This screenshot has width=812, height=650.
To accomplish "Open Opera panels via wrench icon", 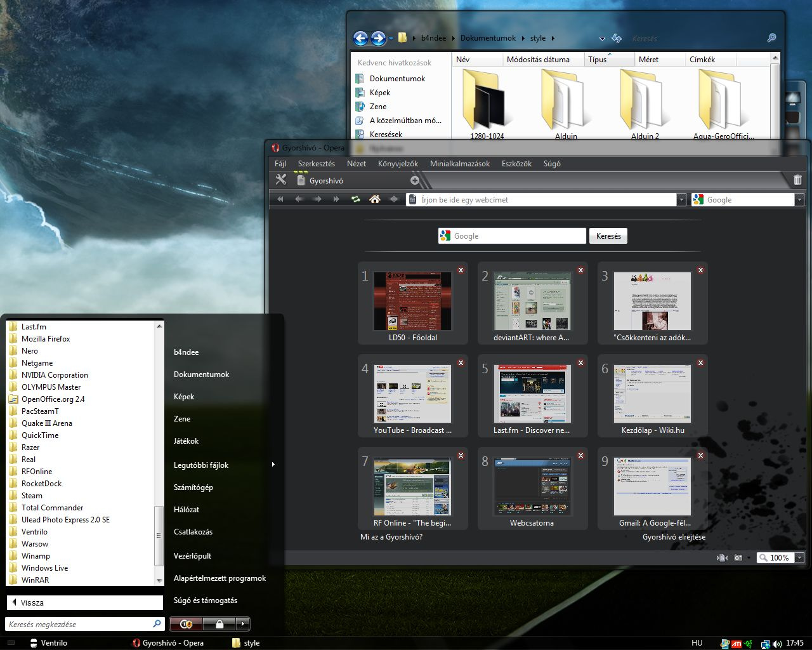I will tap(281, 180).
